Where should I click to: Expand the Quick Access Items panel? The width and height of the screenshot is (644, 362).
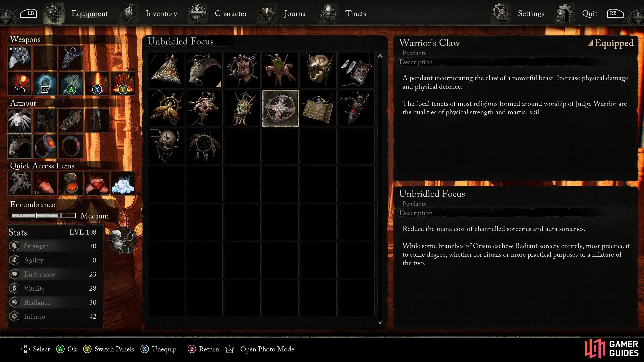coord(42,166)
